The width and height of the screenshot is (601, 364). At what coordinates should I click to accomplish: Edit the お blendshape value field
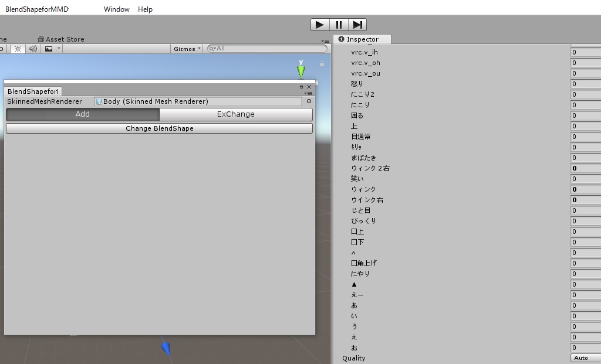[586, 348]
